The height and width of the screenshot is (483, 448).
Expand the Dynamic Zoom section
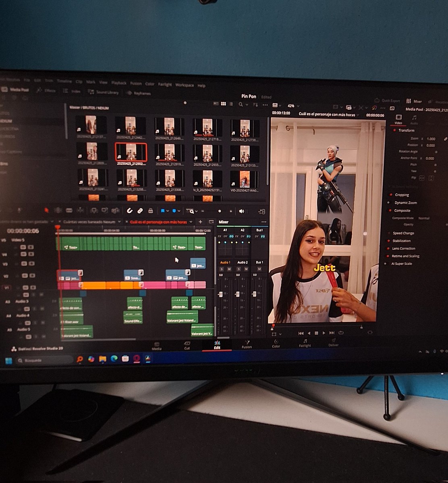(406, 203)
